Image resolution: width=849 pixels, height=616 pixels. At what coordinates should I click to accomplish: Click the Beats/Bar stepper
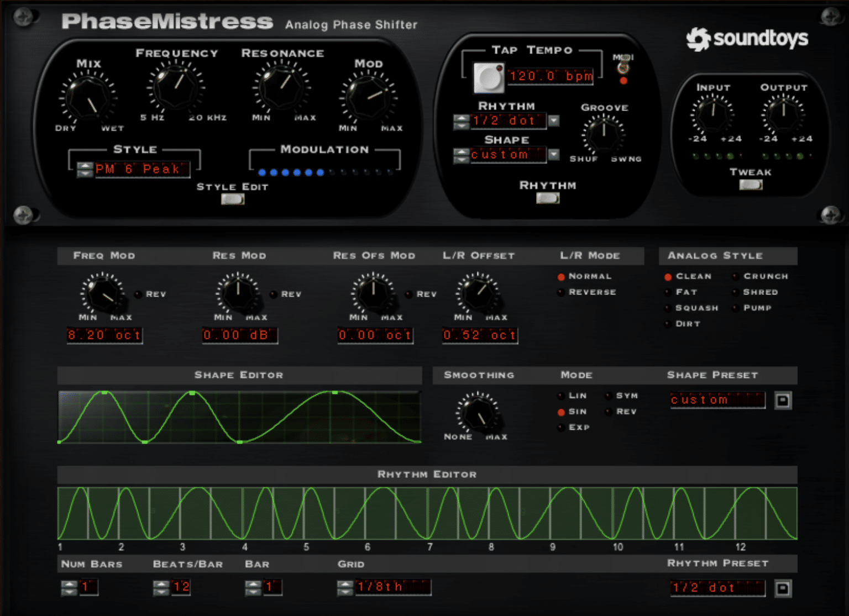[x=161, y=588]
